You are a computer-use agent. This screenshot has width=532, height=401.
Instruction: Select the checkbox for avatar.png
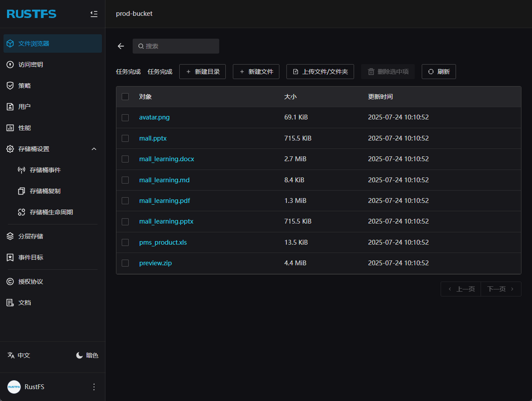(x=125, y=117)
